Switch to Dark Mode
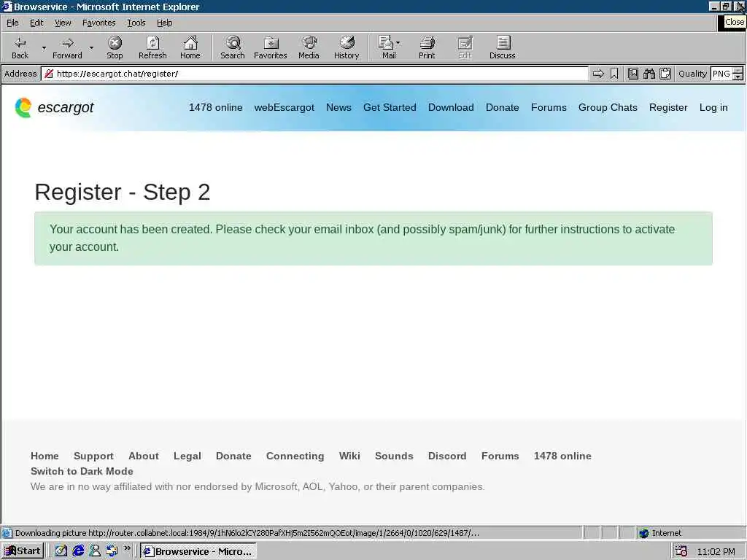The width and height of the screenshot is (747, 560). coord(82,471)
